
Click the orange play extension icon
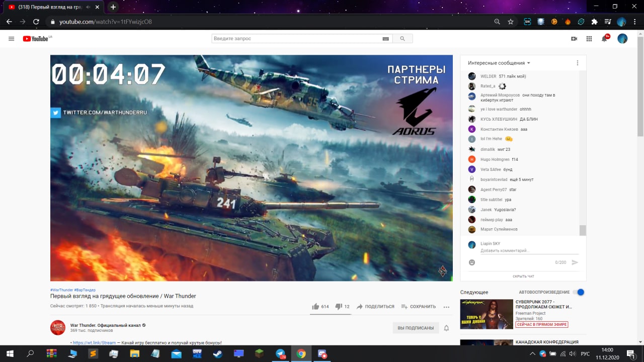[x=554, y=22]
